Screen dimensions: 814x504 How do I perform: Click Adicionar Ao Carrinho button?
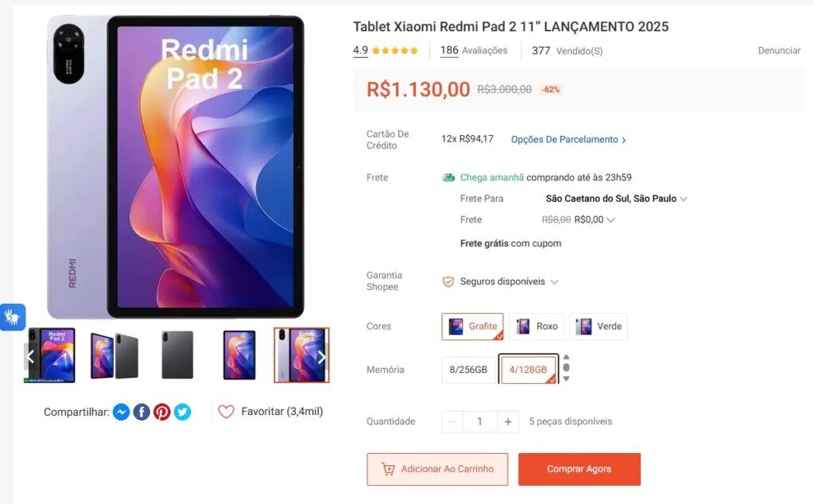437,469
